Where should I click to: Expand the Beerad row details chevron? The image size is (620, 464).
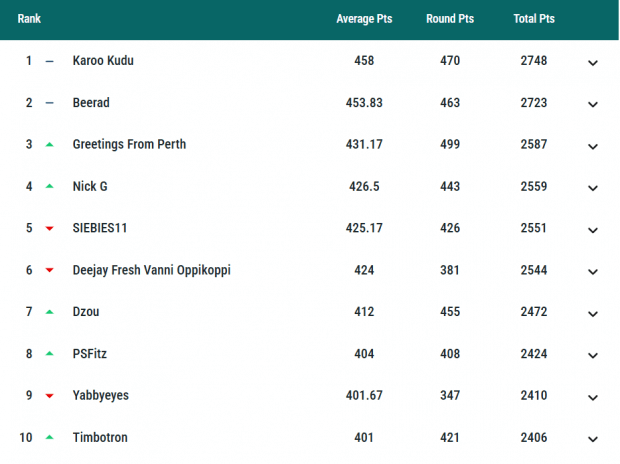pyautogui.click(x=593, y=104)
